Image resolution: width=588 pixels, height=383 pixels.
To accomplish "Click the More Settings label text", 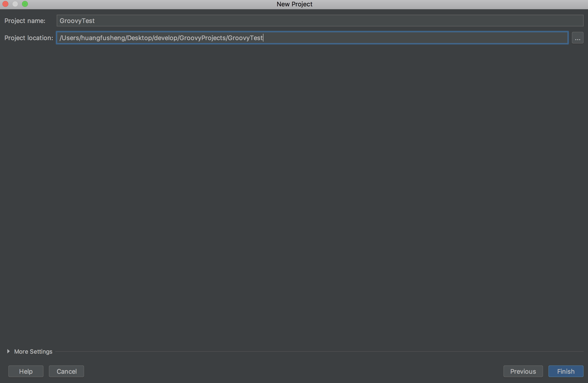I will [33, 351].
